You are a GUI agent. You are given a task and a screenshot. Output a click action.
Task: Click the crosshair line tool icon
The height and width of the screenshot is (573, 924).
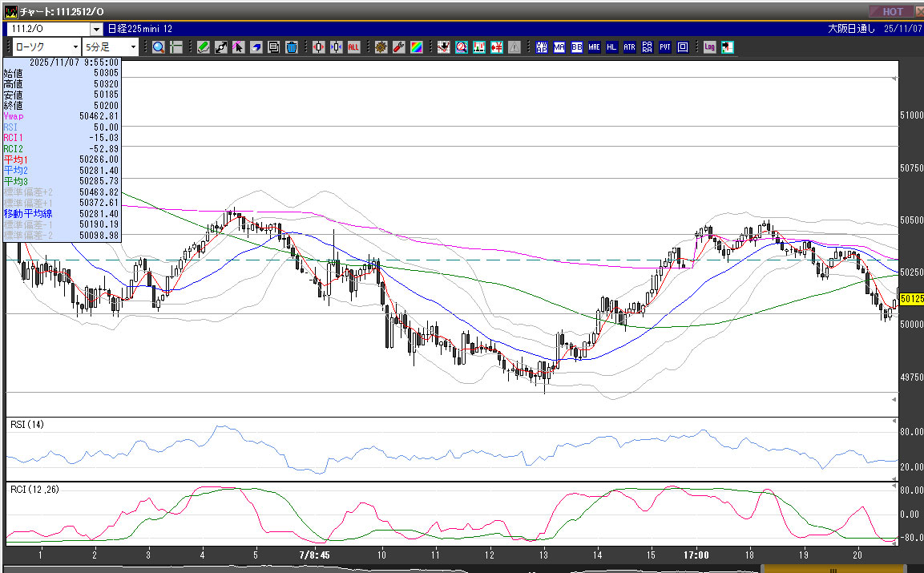pos(176,47)
